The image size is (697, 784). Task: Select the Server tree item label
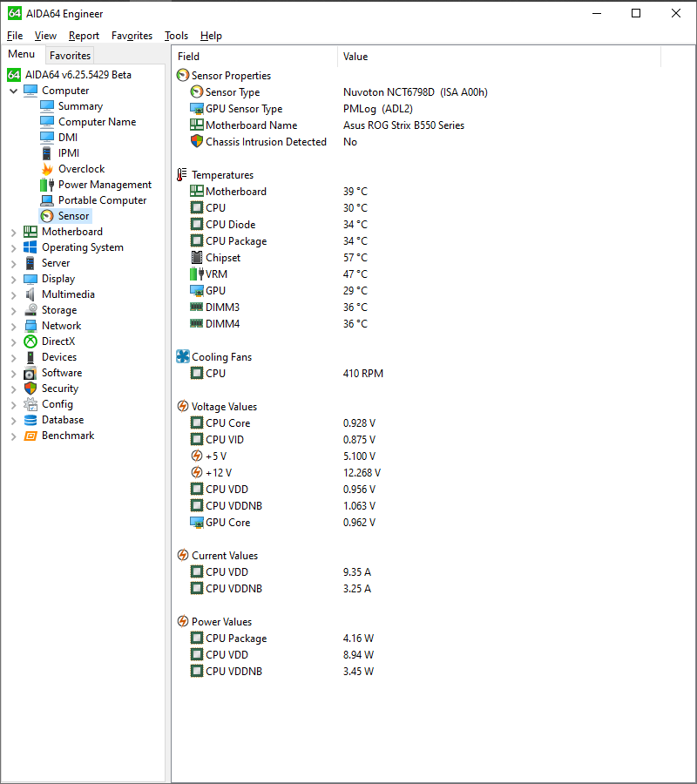[56, 262]
